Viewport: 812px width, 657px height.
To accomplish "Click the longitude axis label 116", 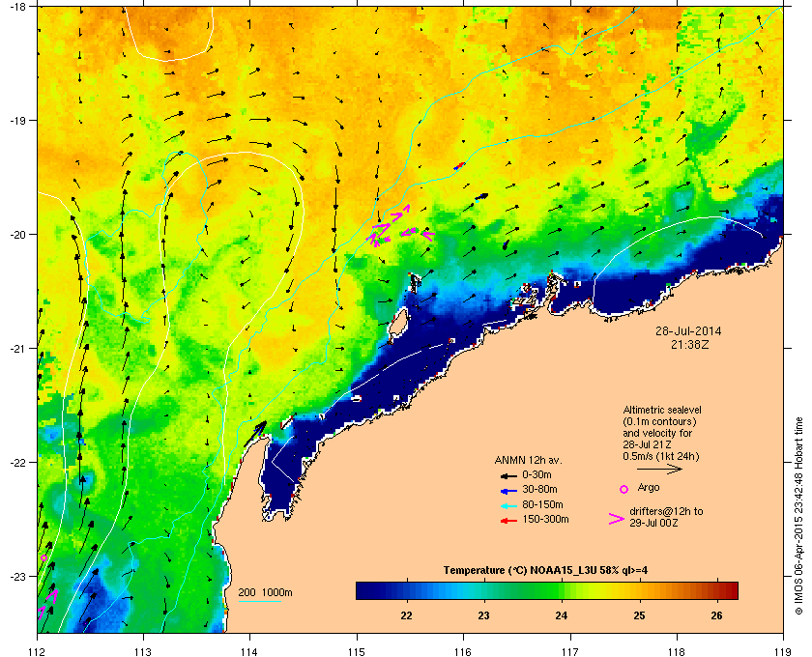I will 463,651.
